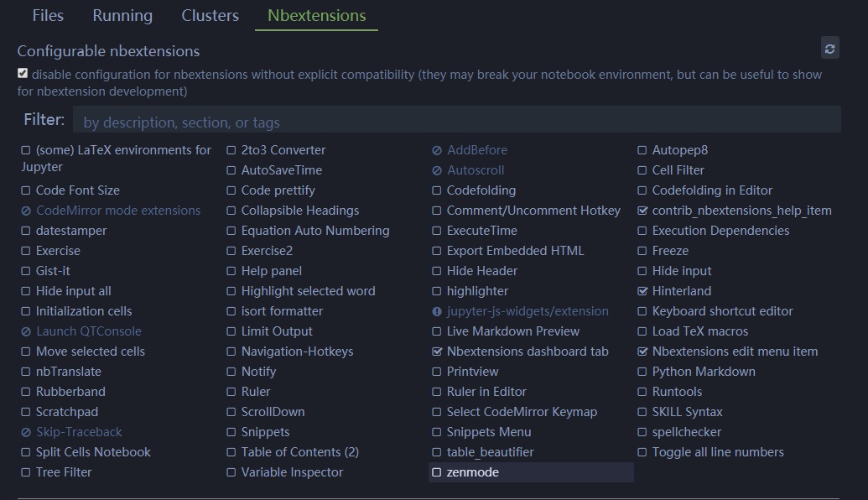868x500 pixels.
Task: Click the disabled icon next to AddBefore
Action: pos(437,150)
